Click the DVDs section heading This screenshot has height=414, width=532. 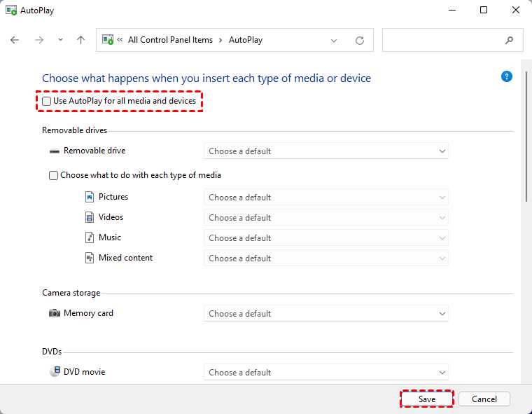(52, 352)
